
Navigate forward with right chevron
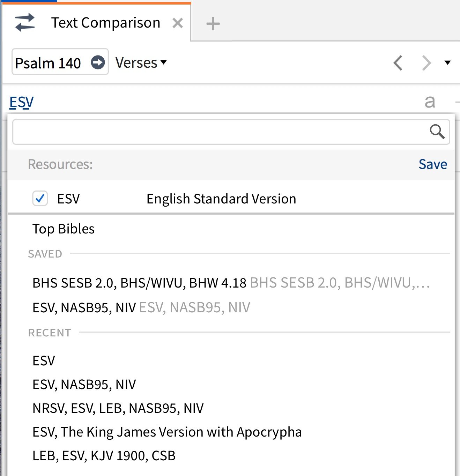(x=426, y=63)
